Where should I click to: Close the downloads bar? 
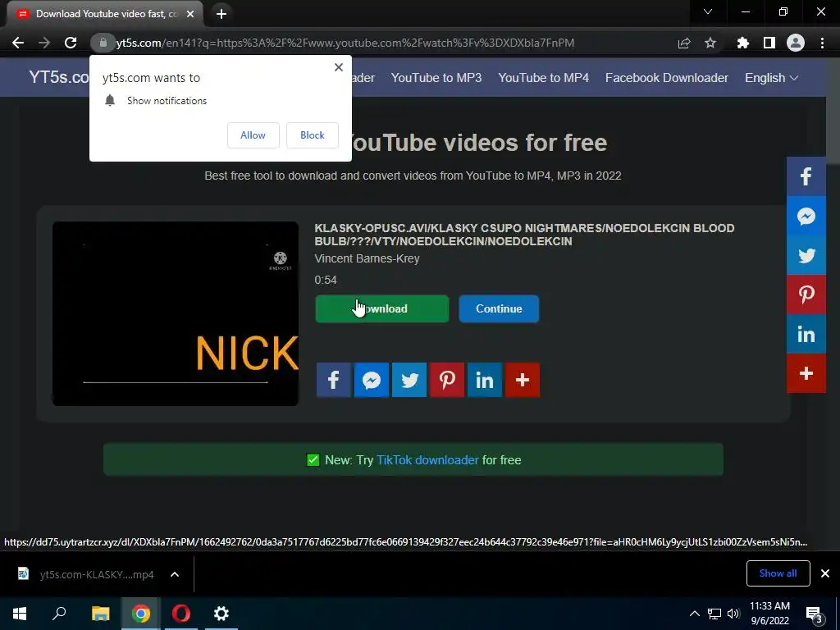[x=825, y=573]
